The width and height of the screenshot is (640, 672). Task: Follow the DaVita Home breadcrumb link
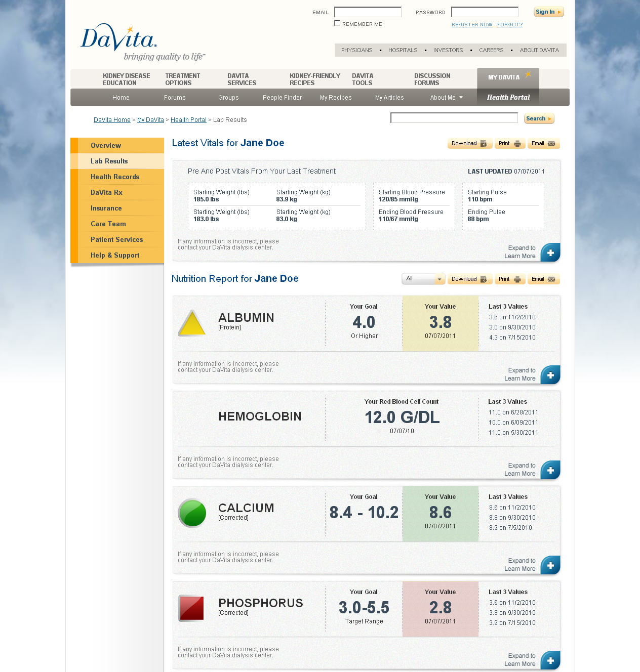(112, 120)
